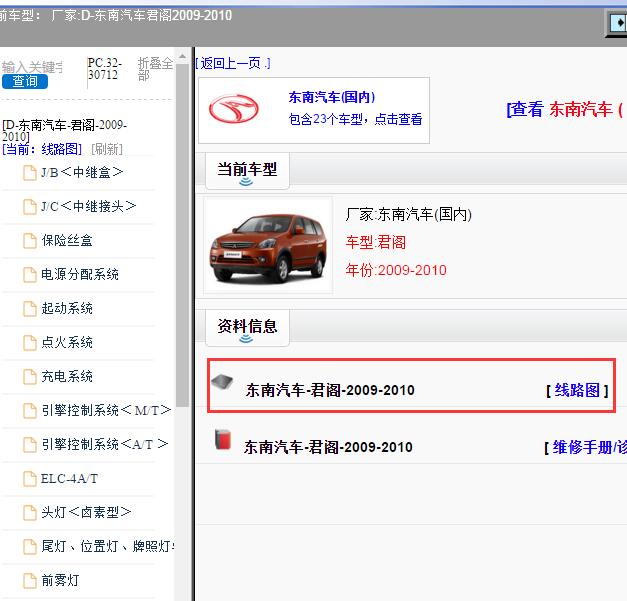Viewport: 627px width, 601px height.
Task: Click the 折叠全部 collapse-all link
Action: 155,69
